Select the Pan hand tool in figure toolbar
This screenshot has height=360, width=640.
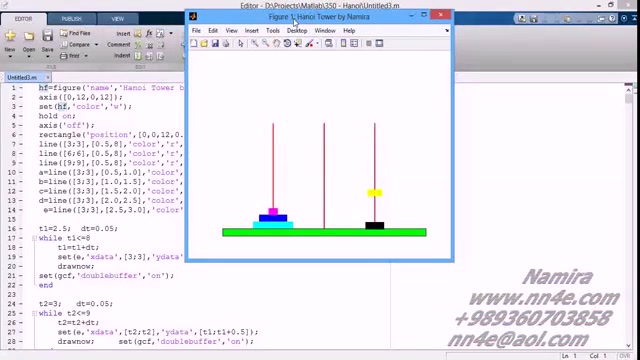[276, 43]
